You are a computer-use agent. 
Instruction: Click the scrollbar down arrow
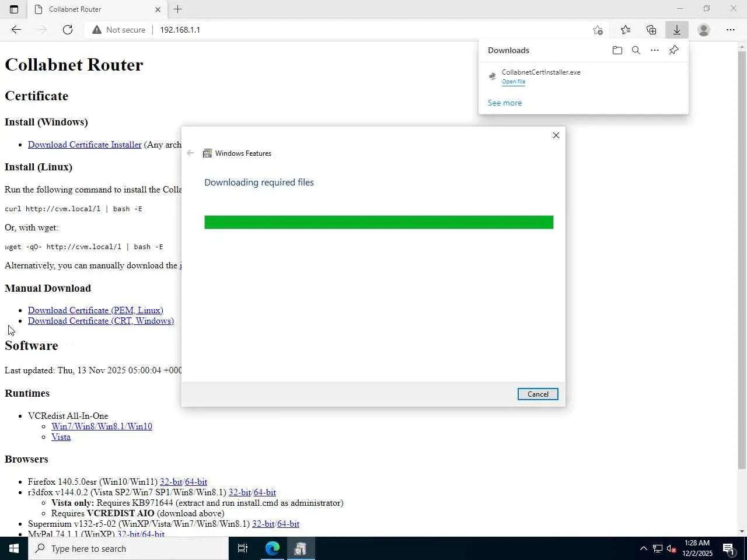coord(742,531)
